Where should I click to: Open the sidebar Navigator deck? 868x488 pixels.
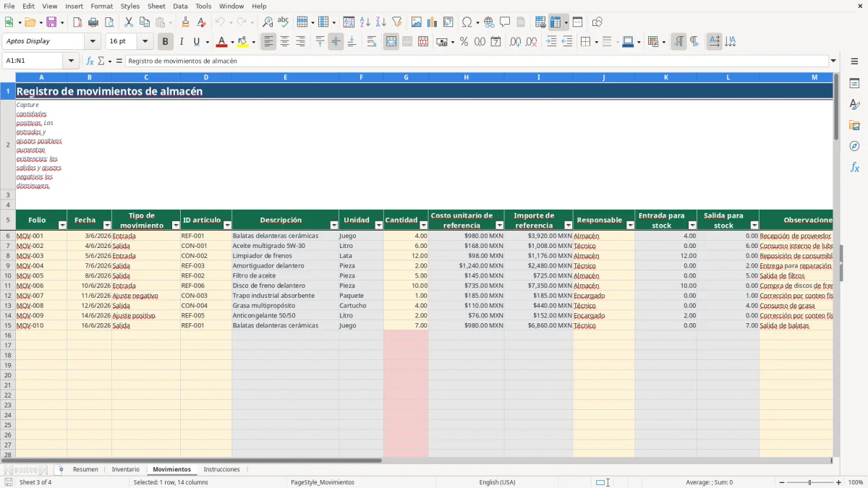[x=854, y=146]
